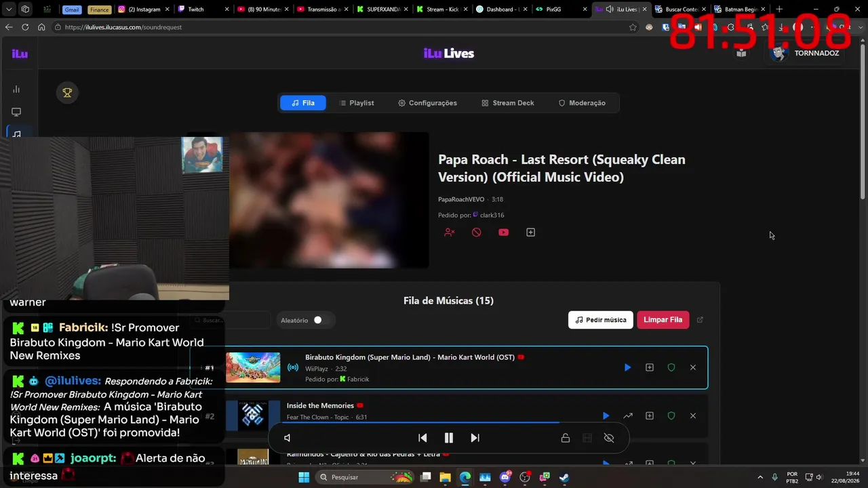The width and height of the screenshot is (868, 488).
Task: Click the iLu logo in the sidebar
Action: [20, 54]
